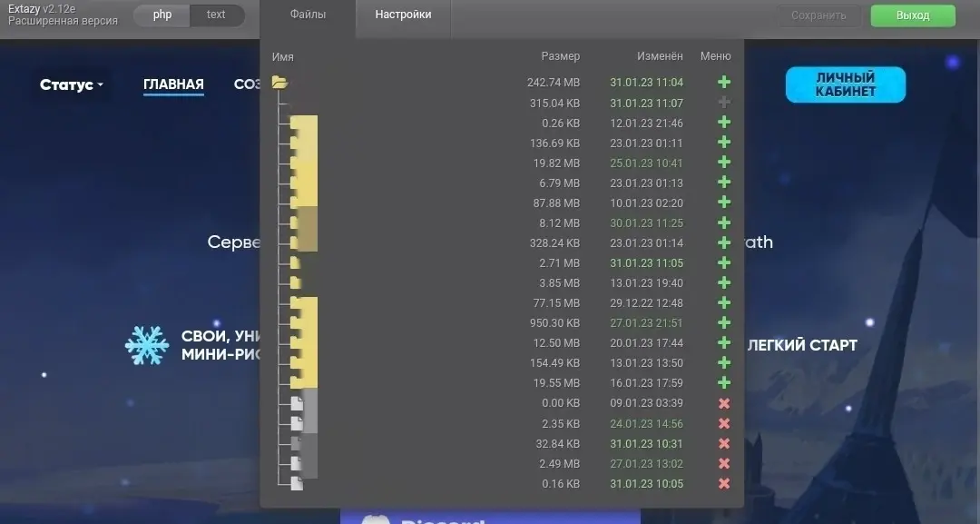
Task: Collapse the open root folder in the file tree
Action: [279, 83]
